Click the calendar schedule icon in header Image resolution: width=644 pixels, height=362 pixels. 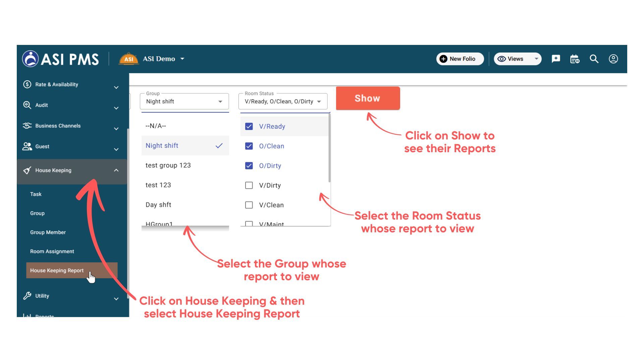click(575, 59)
